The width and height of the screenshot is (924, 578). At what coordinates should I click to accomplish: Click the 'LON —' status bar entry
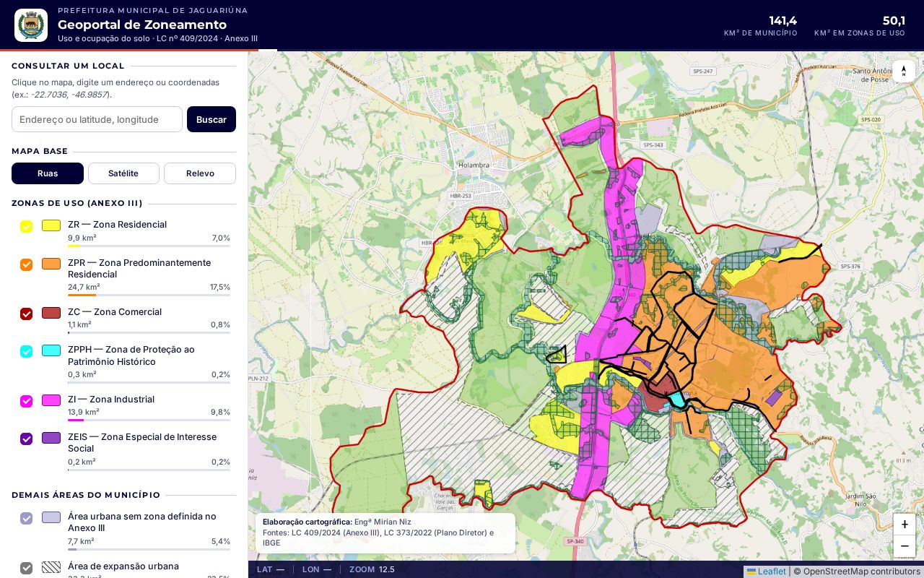317,569
